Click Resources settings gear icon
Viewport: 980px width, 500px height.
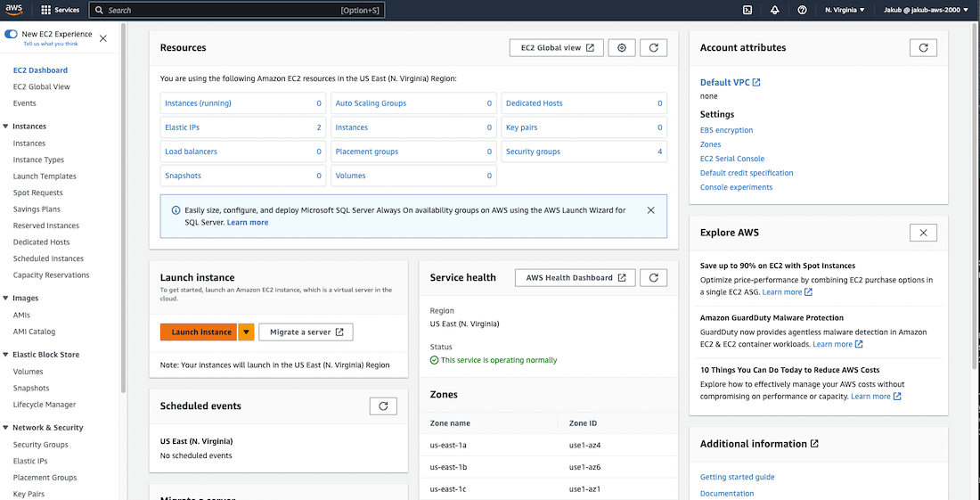tap(622, 48)
